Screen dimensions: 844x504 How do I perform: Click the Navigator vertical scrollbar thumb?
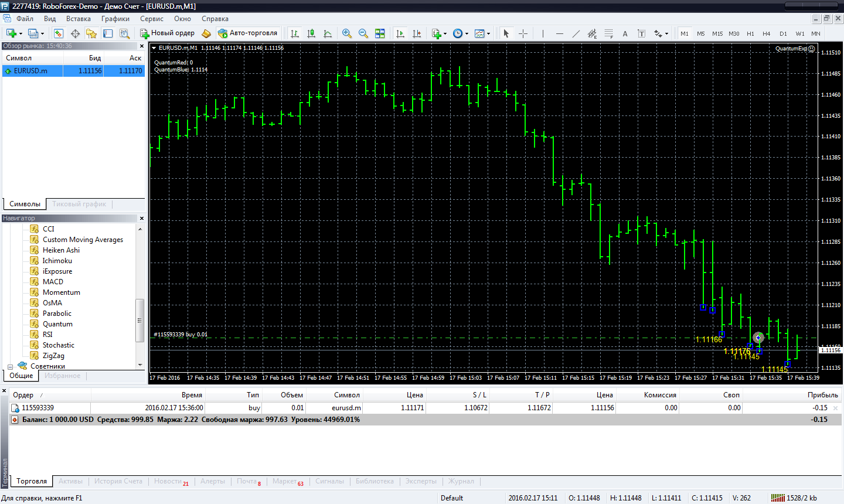[x=139, y=320]
